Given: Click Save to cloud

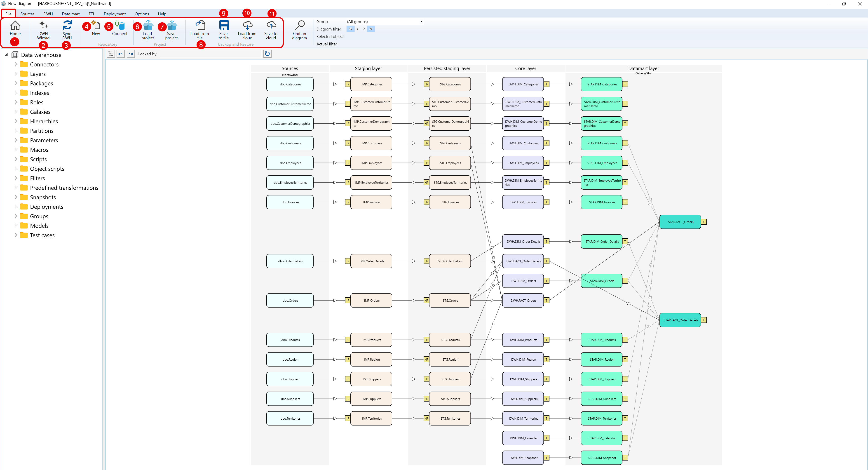Looking at the screenshot, I should click(271, 30).
